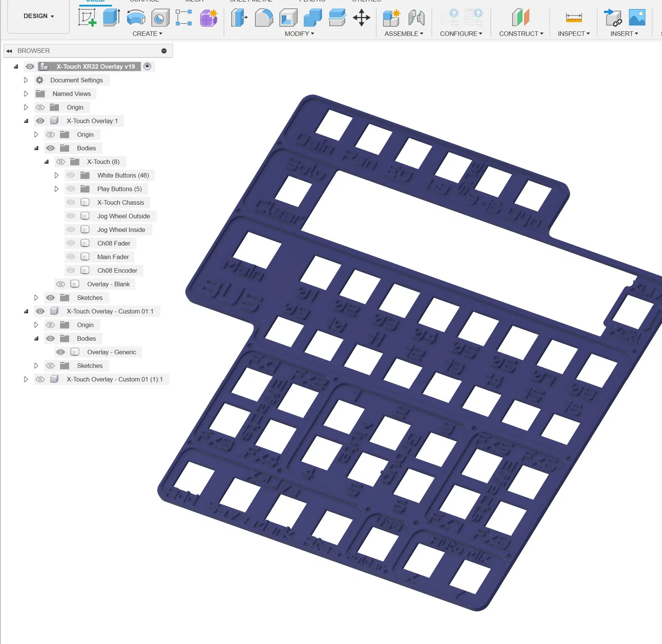Viewport: 662px width, 644px height.
Task: Apply the Fillet tool
Action: click(264, 18)
